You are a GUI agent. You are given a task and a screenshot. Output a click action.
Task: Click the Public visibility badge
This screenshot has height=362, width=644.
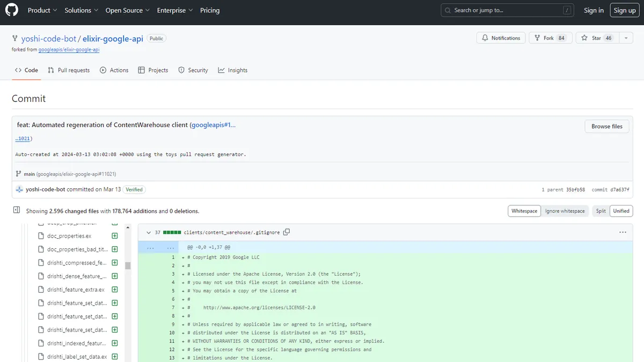tap(157, 39)
